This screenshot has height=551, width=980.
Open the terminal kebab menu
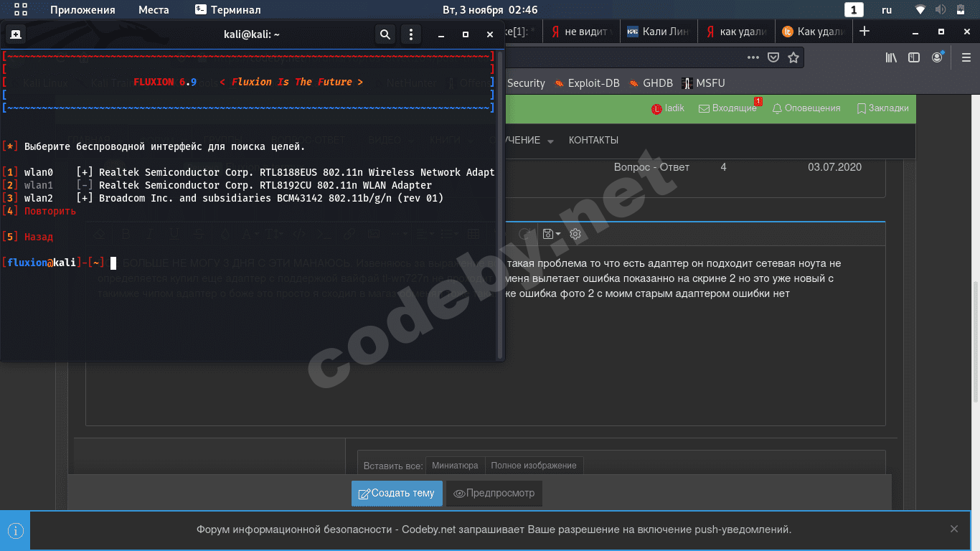pyautogui.click(x=410, y=34)
